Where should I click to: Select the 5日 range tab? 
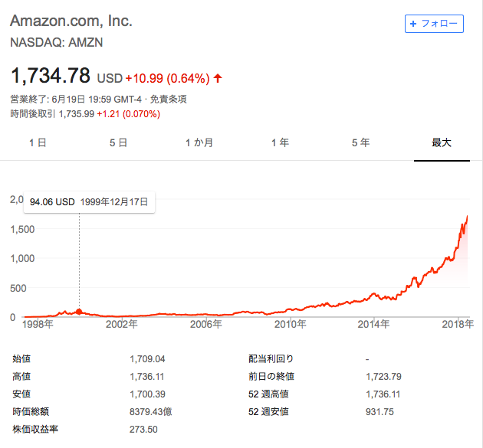point(118,142)
